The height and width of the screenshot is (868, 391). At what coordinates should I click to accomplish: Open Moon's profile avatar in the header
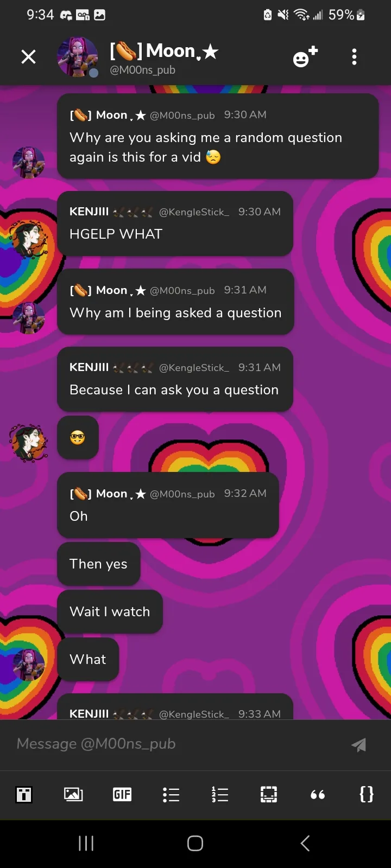tap(78, 57)
